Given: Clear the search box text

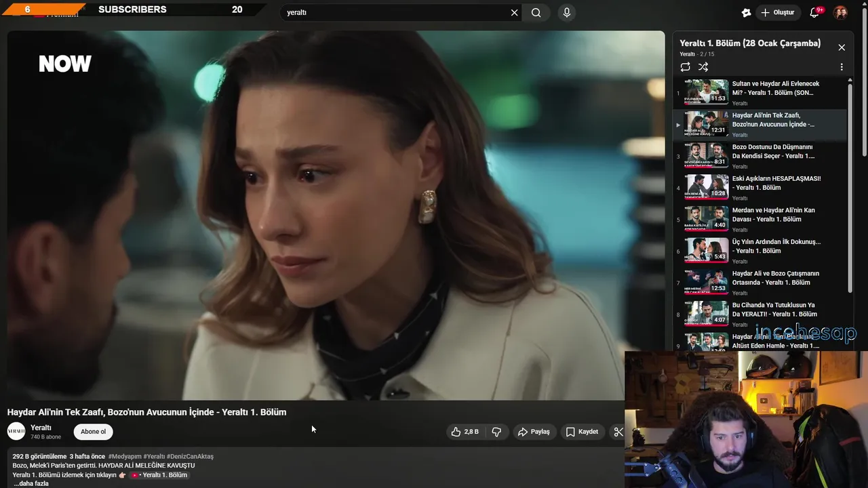Looking at the screenshot, I should tap(514, 12).
